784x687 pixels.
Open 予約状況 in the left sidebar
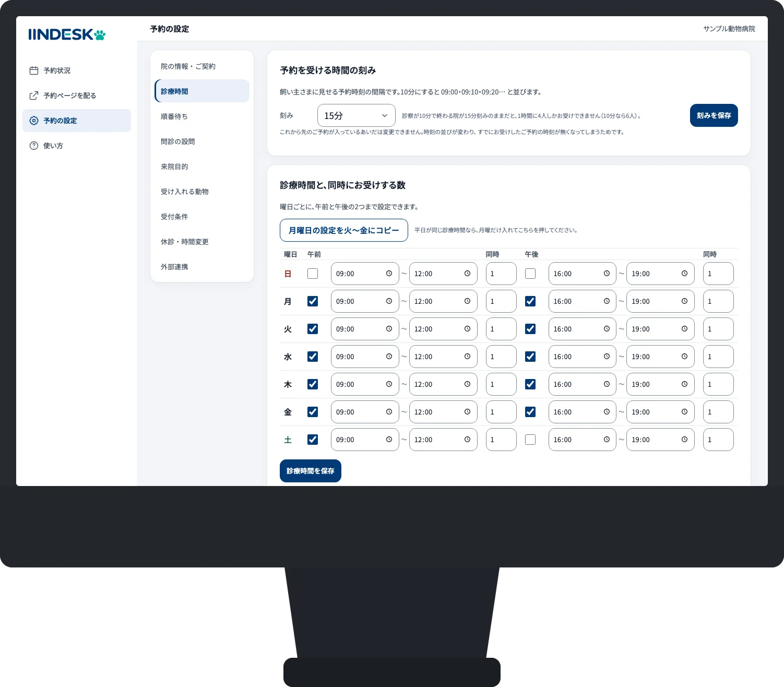(x=77, y=70)
